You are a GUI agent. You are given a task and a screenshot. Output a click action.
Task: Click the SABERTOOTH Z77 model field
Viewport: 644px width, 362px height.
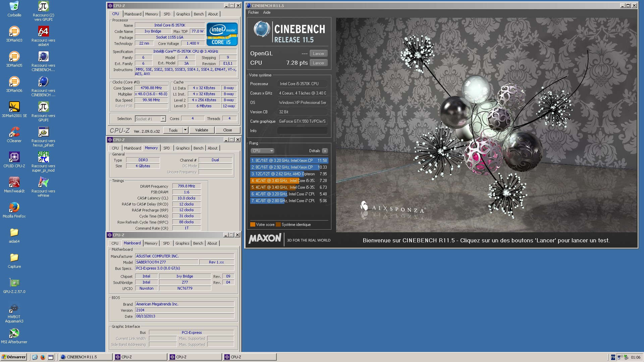pos(166,262)
